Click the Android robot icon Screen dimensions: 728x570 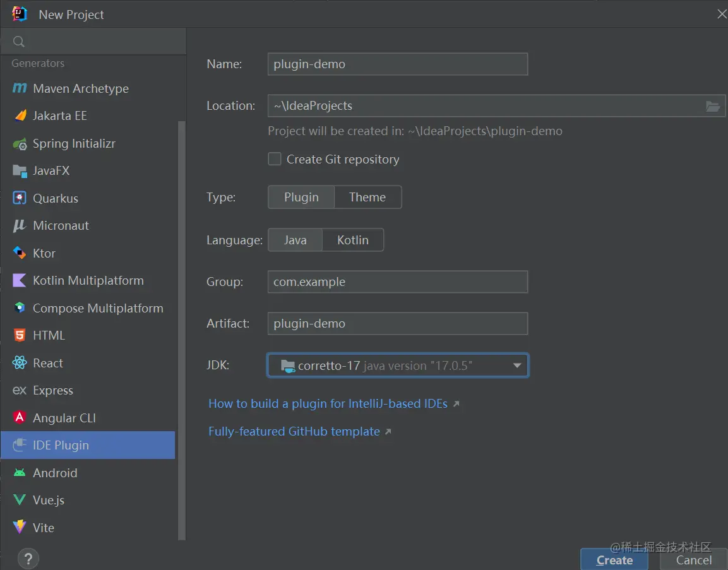(x=20, y=473)
